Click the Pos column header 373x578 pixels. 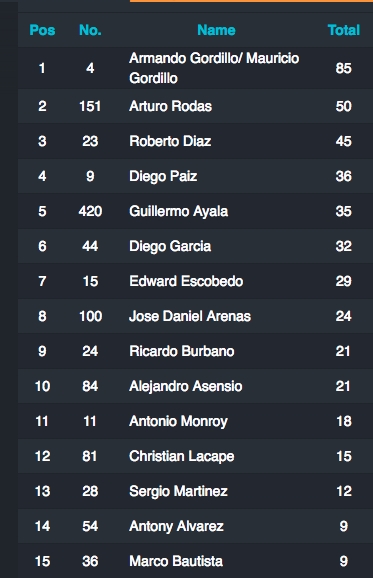point(42,30)
